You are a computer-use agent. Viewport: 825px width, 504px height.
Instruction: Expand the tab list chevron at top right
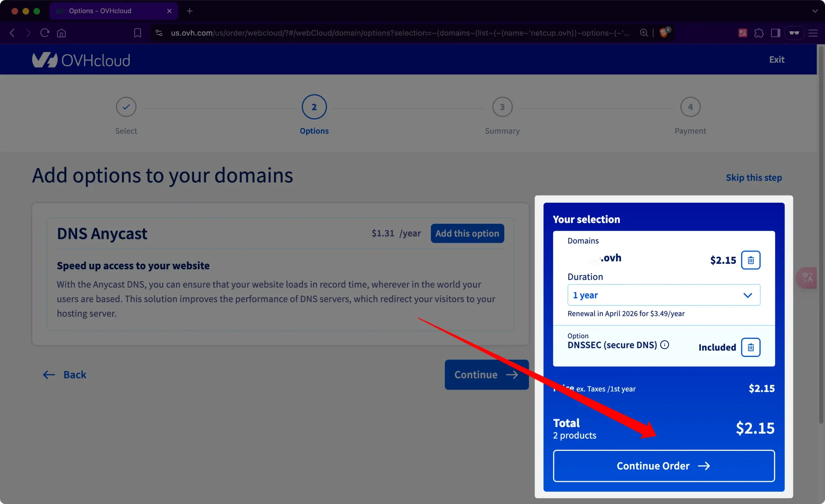point(815,11)
